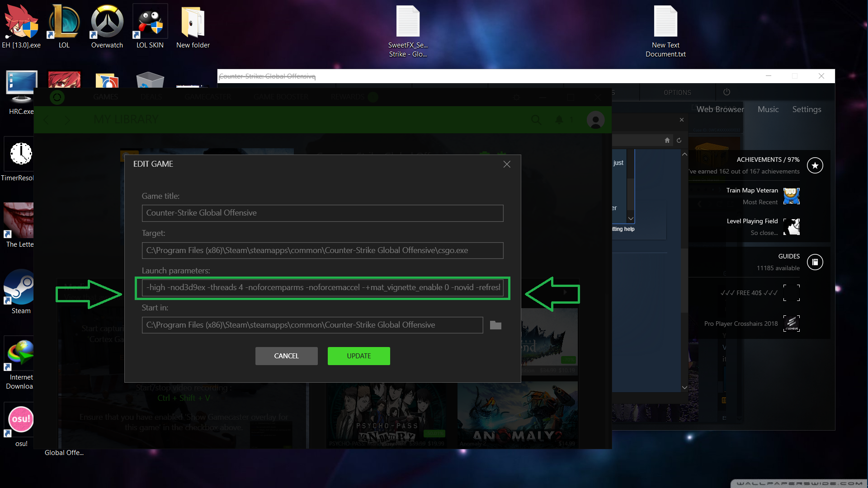This screenshot has height=488, width=868.
Task: Open the GAMES tab in Razer Cortex
Action: (105, 97)
